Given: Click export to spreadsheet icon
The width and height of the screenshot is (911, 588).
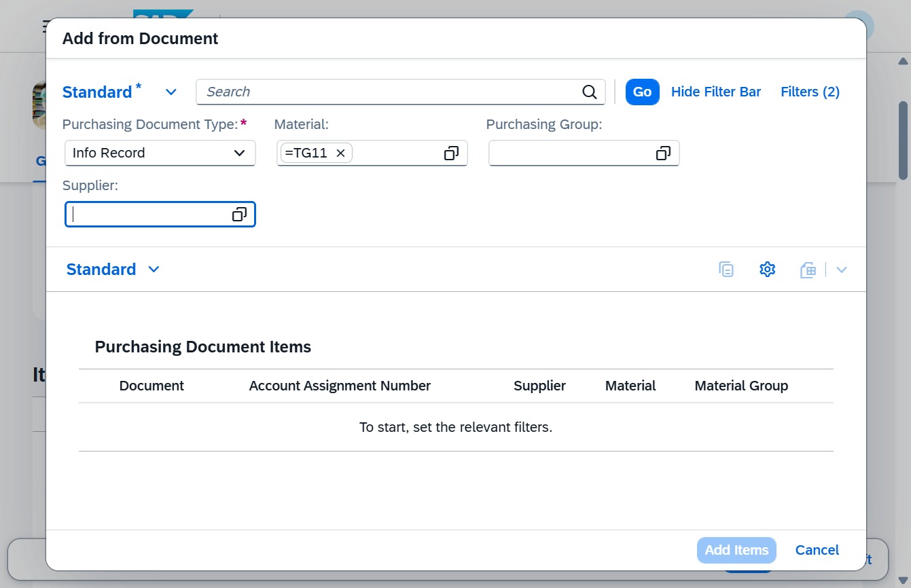Looking at the screenshot, I should 808,270.
